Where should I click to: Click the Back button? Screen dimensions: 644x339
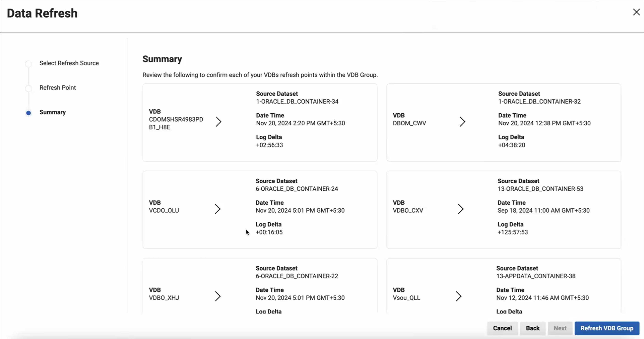coord(533,328)
